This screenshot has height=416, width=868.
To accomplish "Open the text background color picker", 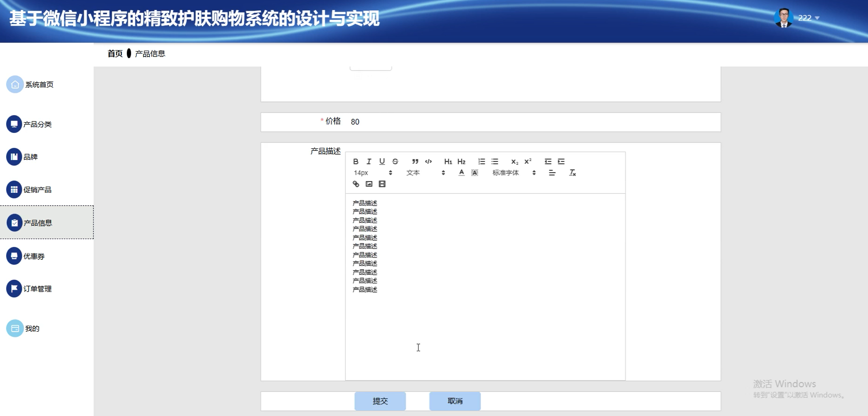I will (475, 172).
